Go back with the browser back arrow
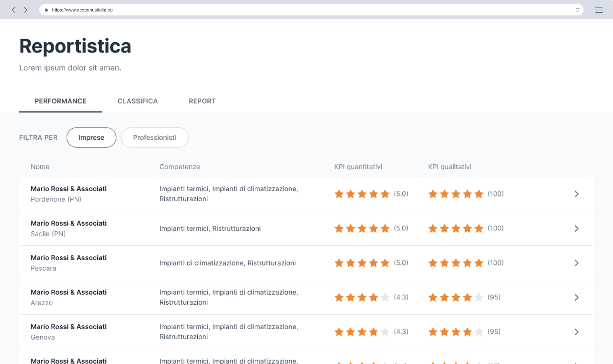Viewport: 613px width, 364px height. (x=13, y=10)
